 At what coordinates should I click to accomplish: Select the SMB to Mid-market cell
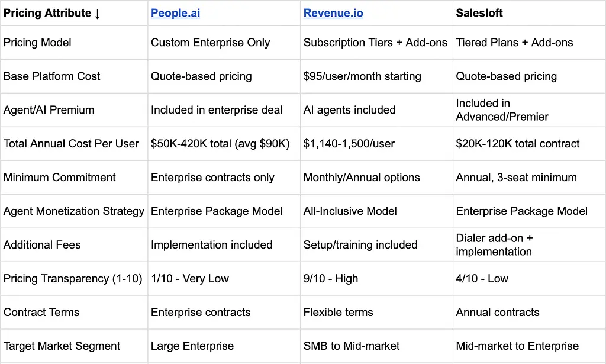352,346
